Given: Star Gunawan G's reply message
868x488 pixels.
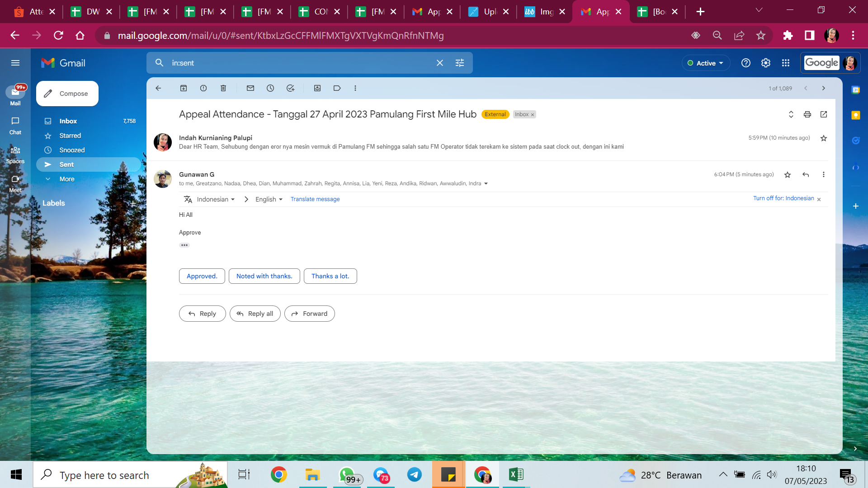Looking at the screenshot, I should pos(788,175).
